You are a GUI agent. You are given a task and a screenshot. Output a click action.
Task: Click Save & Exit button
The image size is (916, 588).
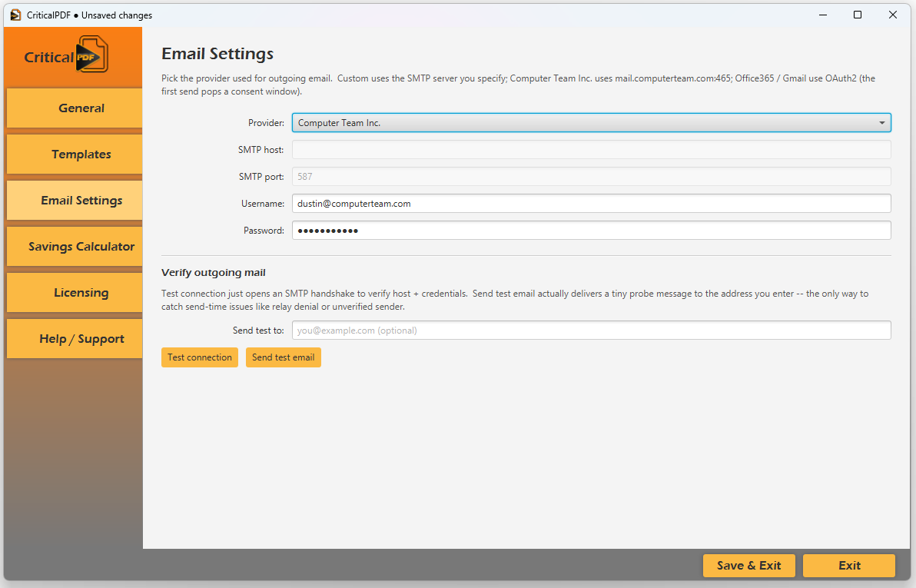[749, 565]
